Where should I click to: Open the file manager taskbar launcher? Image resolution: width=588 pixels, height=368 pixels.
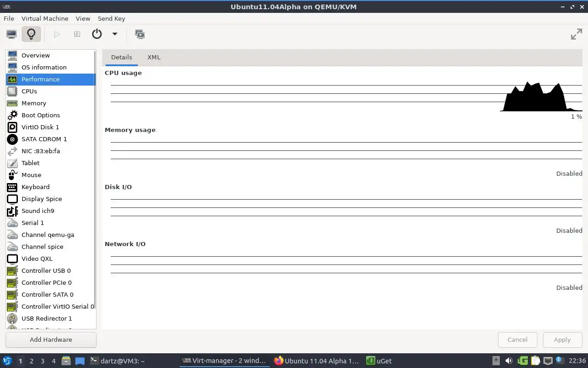tap(66, 361)
